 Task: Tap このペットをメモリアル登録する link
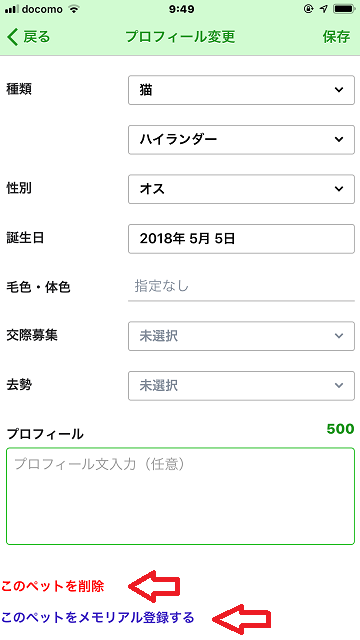pos(98,618)
